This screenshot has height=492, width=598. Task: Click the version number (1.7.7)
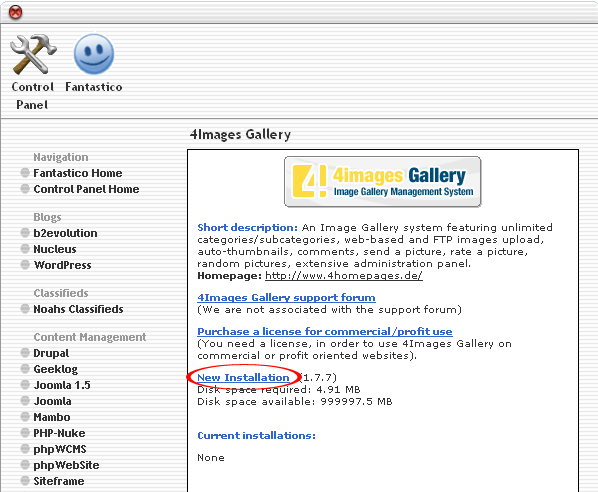point(318,378)
